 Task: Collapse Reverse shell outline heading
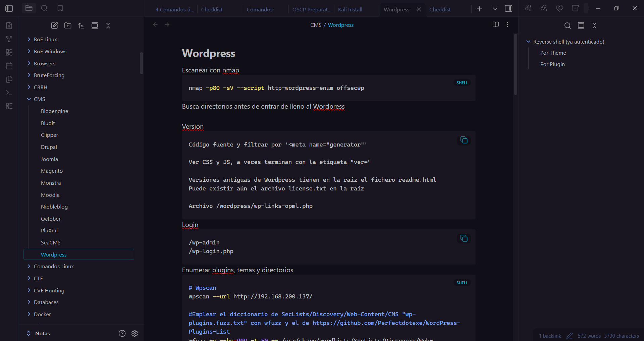tap(528, 42)
